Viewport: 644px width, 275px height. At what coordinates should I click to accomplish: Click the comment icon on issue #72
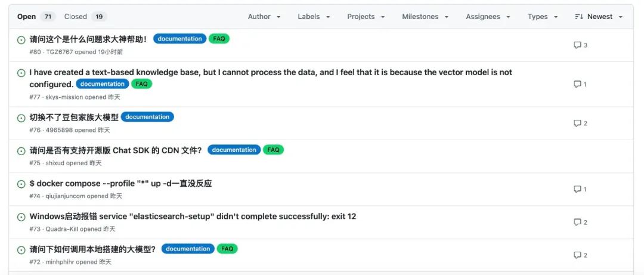(577, 255)
